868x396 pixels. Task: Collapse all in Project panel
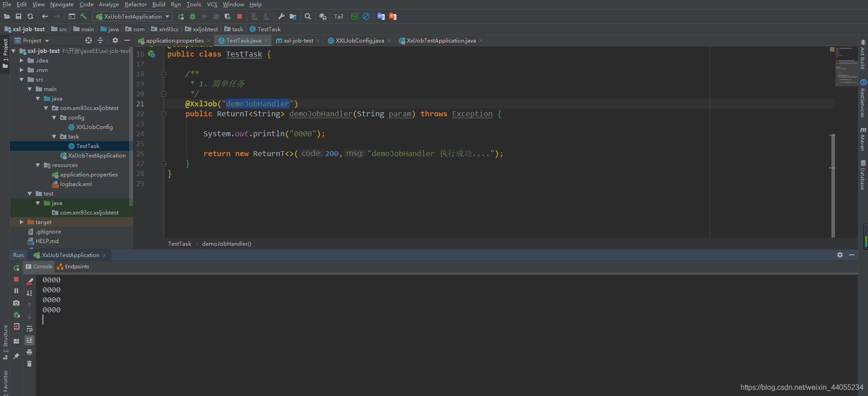tap(100, 40)
